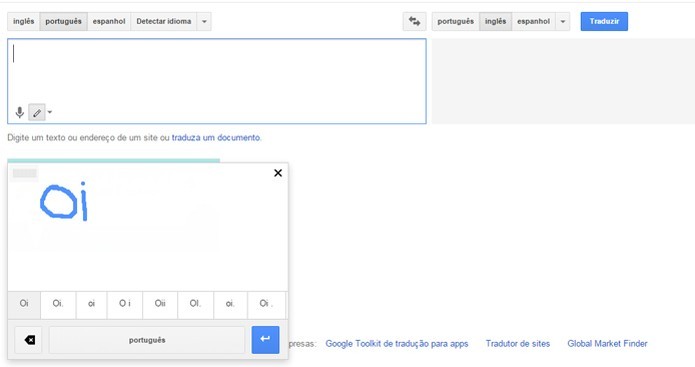Image resolution: width=695 pixels, height=367 pixels.
Task: Expand more target languages dropdown
Action: [x=562, y=21]
